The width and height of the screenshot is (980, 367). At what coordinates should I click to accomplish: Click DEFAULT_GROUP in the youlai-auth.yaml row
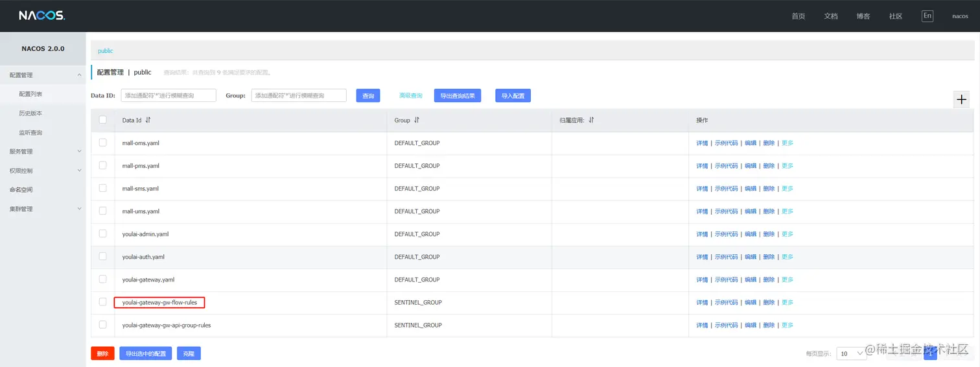click(x=417, y=257)
